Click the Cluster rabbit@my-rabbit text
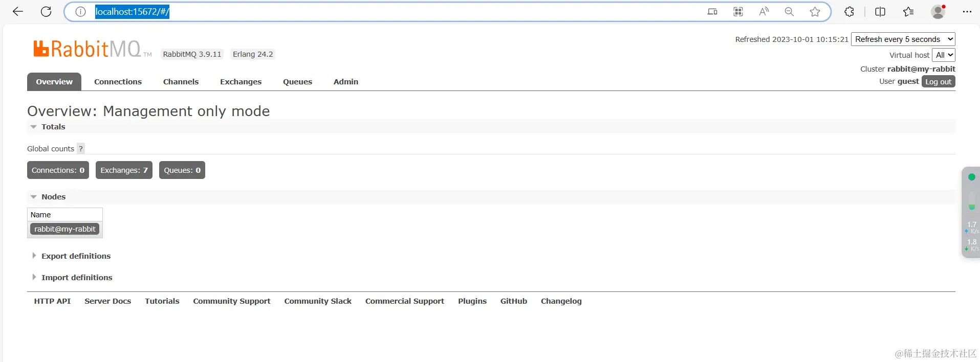 tap(908, 69)
